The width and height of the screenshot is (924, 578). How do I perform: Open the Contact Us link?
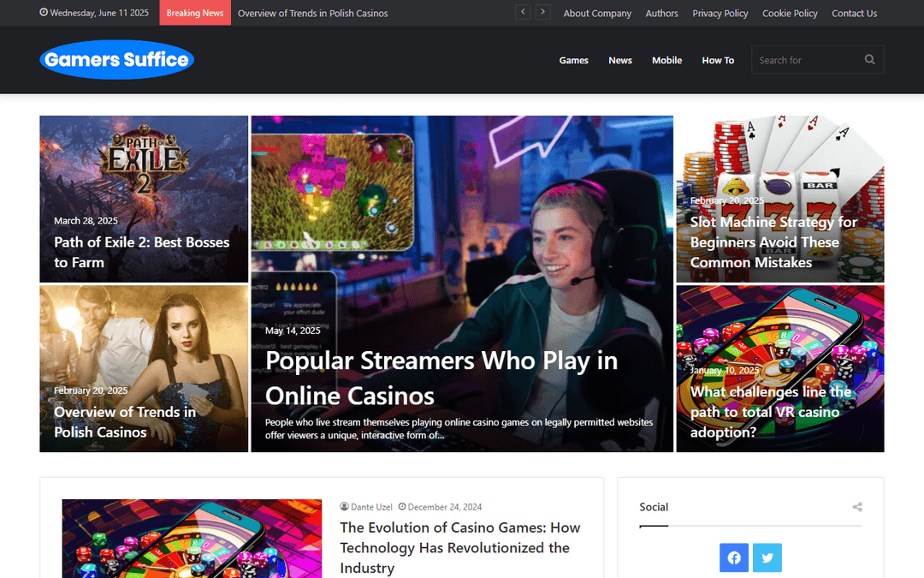(x=854, y=13)
